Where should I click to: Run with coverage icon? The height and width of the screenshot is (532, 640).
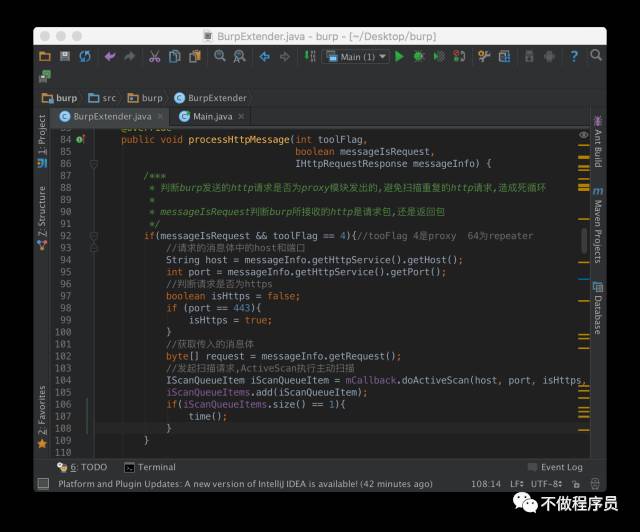439,56
